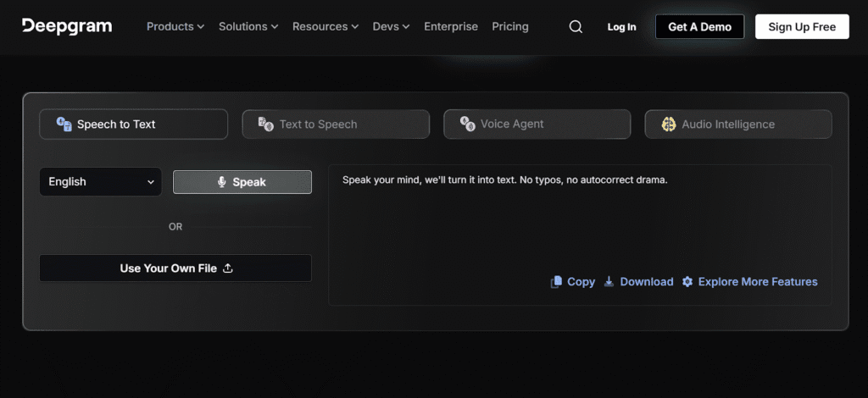Click the Text to Speech tab icon
Screen dimensions: 868x398
(x=265, y=124)
